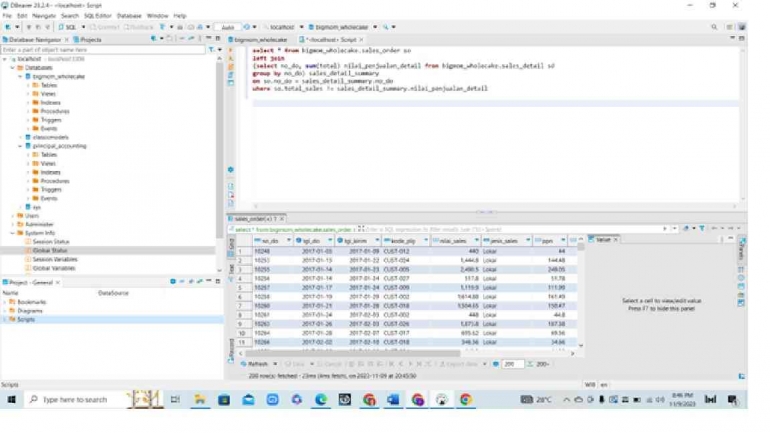Click the Windows Start button

(x=11, y=400)
